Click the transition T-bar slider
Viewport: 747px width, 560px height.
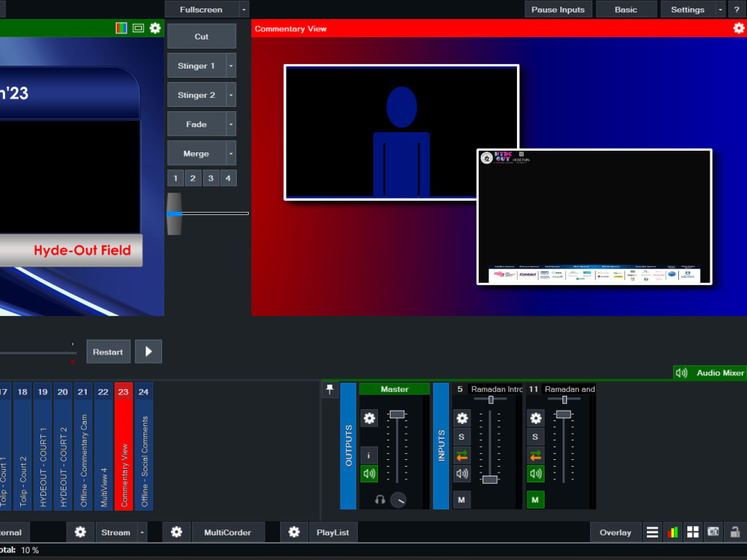click(x=174, y=214)
